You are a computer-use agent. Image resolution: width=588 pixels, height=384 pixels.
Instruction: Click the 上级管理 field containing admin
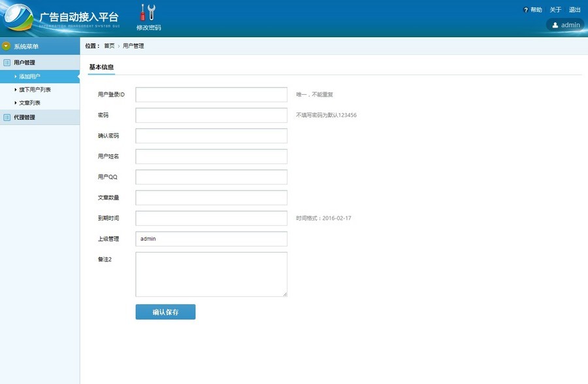212,239
